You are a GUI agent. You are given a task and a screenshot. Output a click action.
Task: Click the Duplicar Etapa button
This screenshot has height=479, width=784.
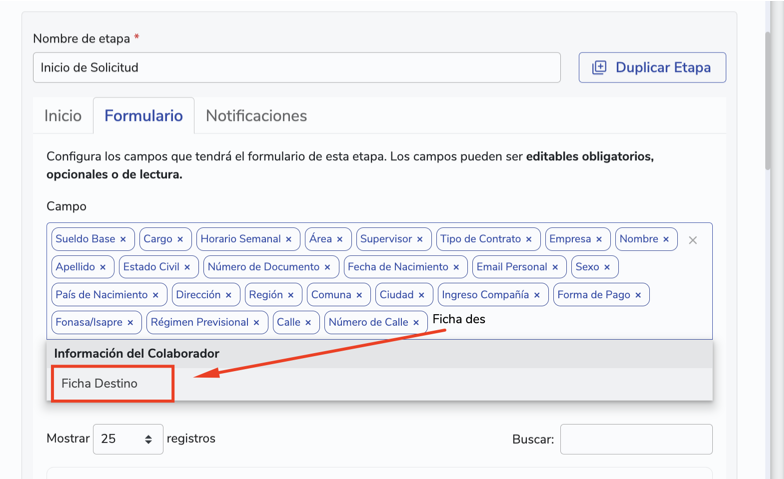[x=652, y=68]
